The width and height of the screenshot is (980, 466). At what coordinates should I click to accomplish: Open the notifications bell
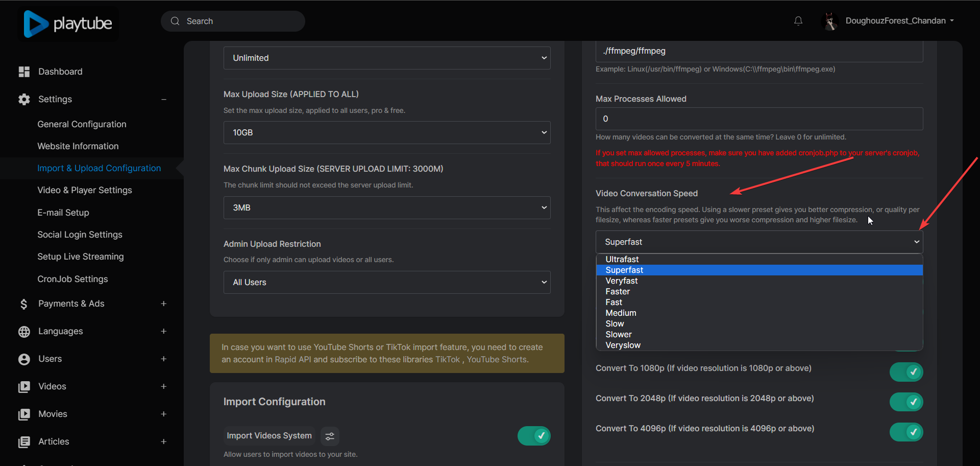click(x=798, y=21)
